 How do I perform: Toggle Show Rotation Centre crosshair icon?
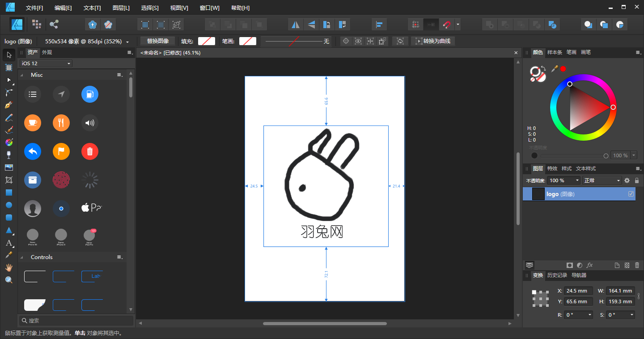pos(346,41)
